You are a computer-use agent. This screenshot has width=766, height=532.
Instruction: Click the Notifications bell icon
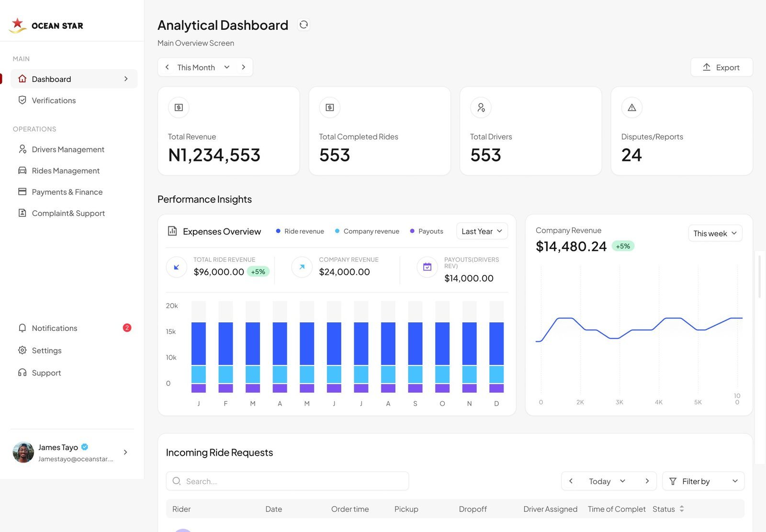22,328
